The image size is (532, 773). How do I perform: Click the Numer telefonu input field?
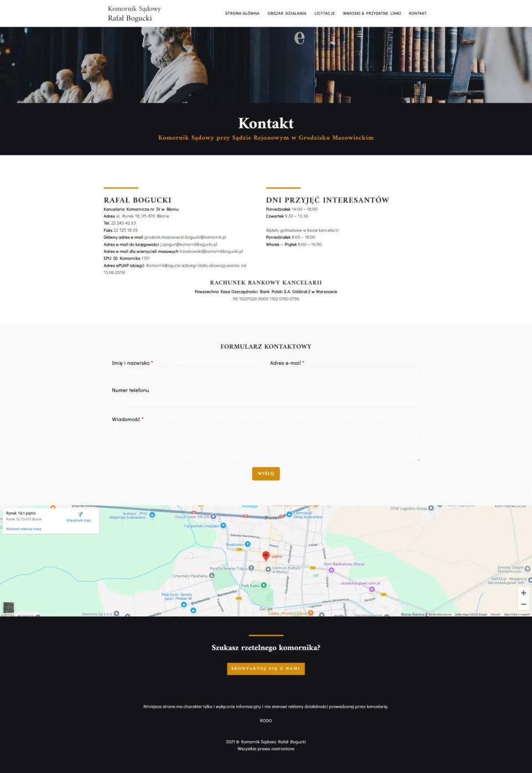[266, 401]
